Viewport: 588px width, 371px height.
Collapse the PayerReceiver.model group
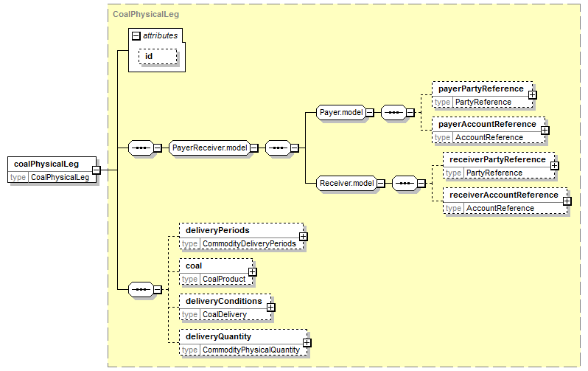pyautogui.click(x=254, y=148)
